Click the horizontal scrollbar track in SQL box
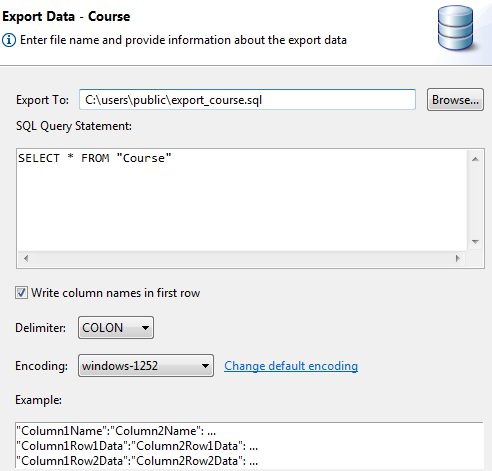Viewport: 492px width, 471px height. [x=242, y=258]
